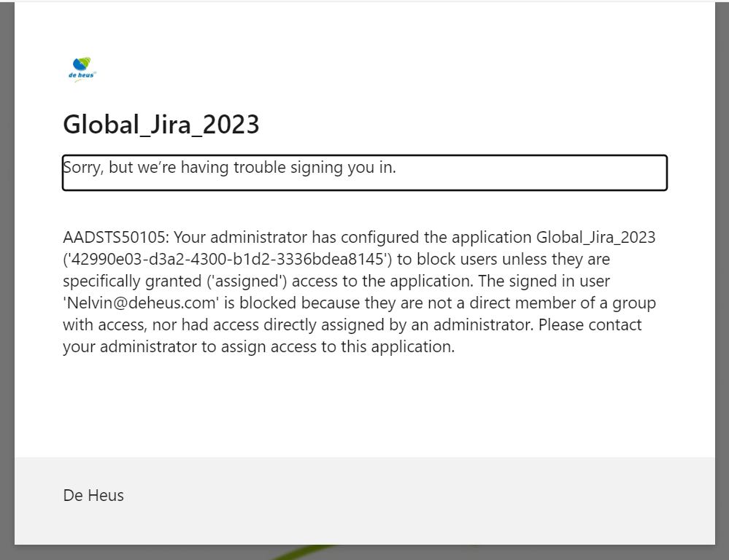Click the application ID '42990e03-d3a2-4300-b1d2-3336bdea8145'
This screenshot has height=560, width=729.
click(228, 260)
